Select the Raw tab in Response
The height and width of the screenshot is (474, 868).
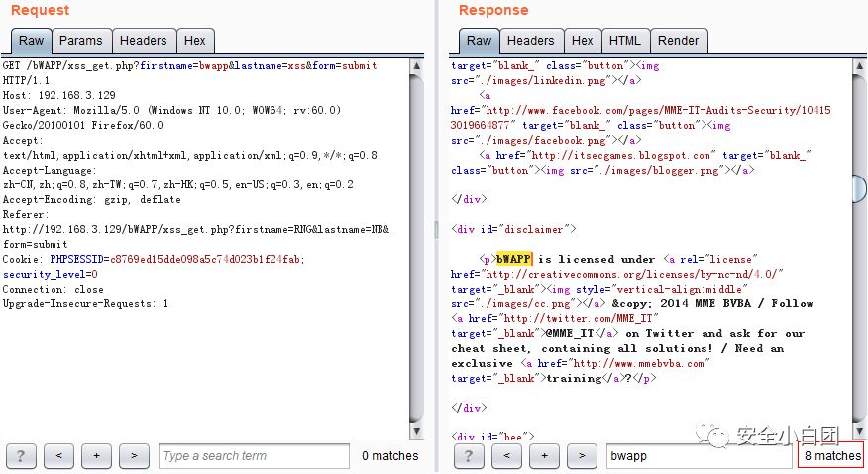pyautogui.click(x=479, y=41)
